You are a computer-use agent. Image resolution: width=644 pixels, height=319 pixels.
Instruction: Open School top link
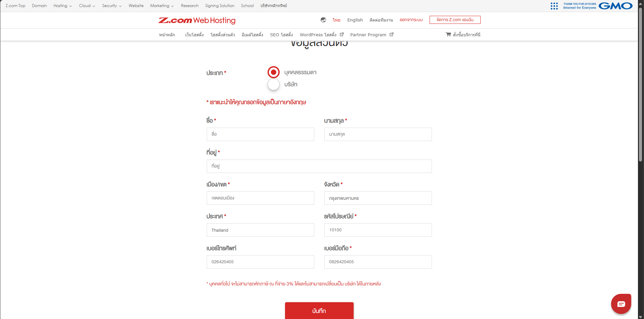[x=247, y=6]
